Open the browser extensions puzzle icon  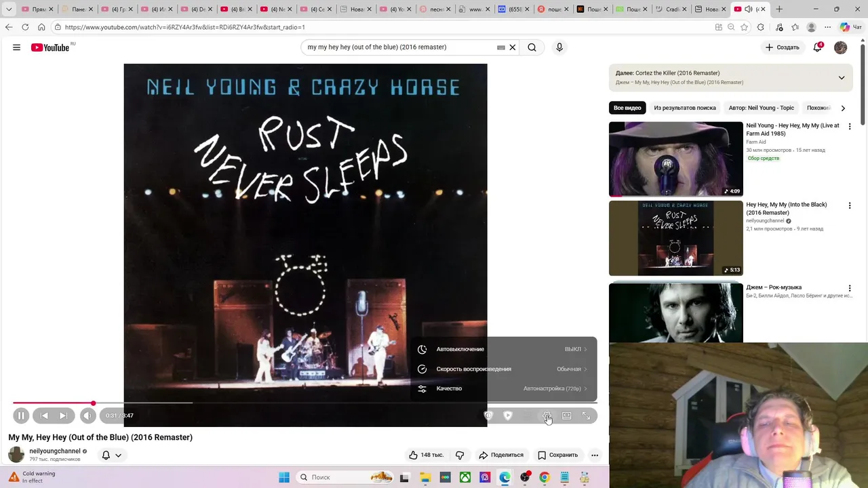click(x=761, y=27)
